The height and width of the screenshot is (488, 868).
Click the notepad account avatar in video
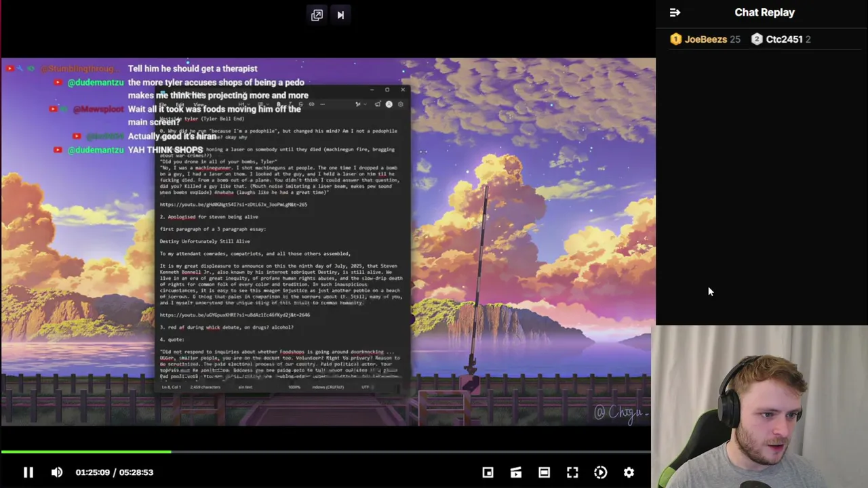tap(389, 104)
